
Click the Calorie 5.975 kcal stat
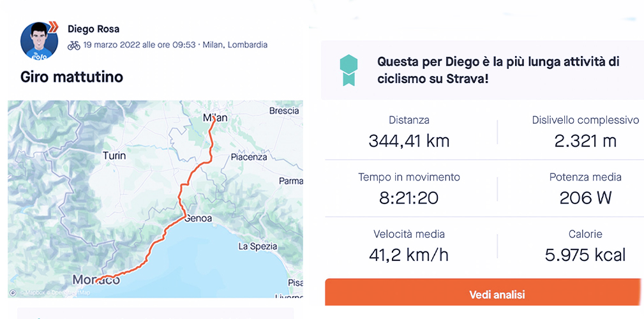tap(585, 246)
